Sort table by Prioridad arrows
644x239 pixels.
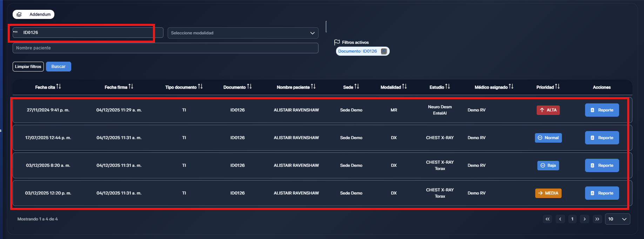pos(557,87)
